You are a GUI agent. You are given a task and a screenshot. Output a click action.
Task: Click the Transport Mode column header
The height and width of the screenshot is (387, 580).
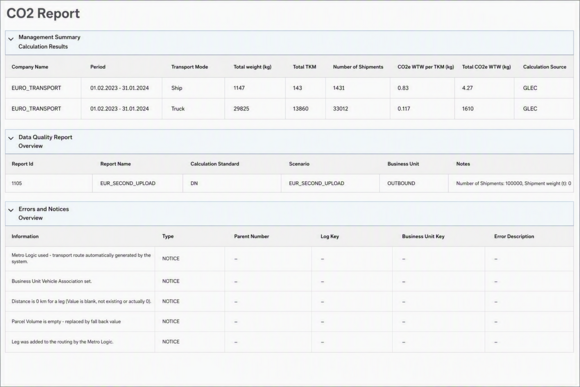coord(189,67)
